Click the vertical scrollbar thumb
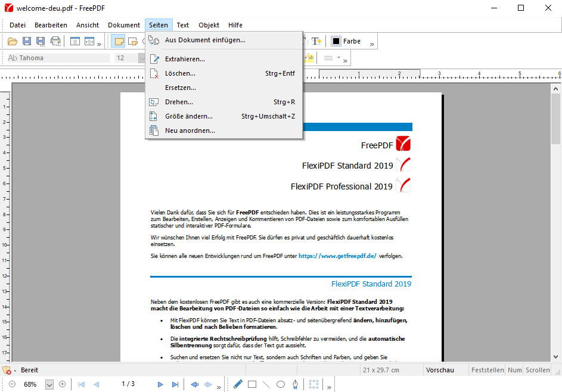Screen dimensions: 562x392 [555, 119]
